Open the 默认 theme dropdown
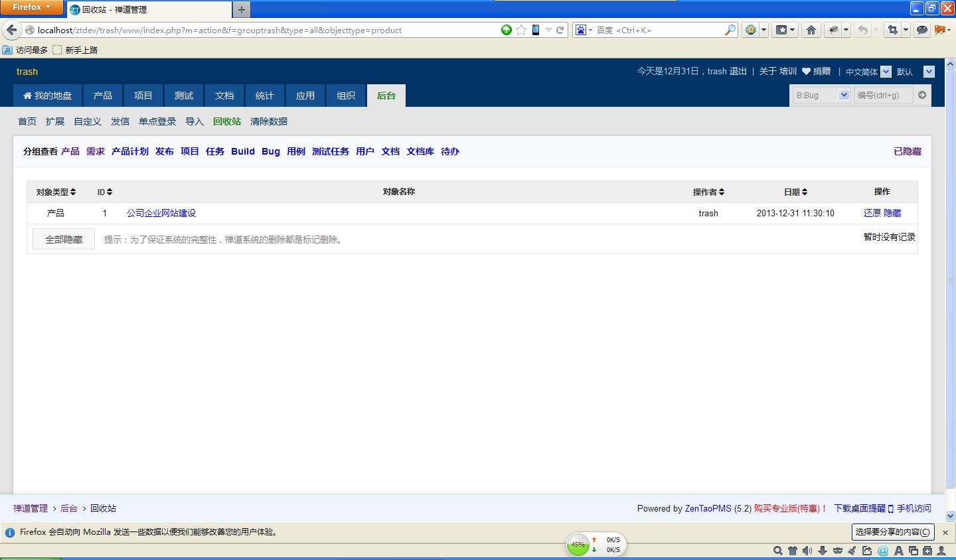Image resolution: width=956 pixels, height=560 pixels. click(929, 72)
